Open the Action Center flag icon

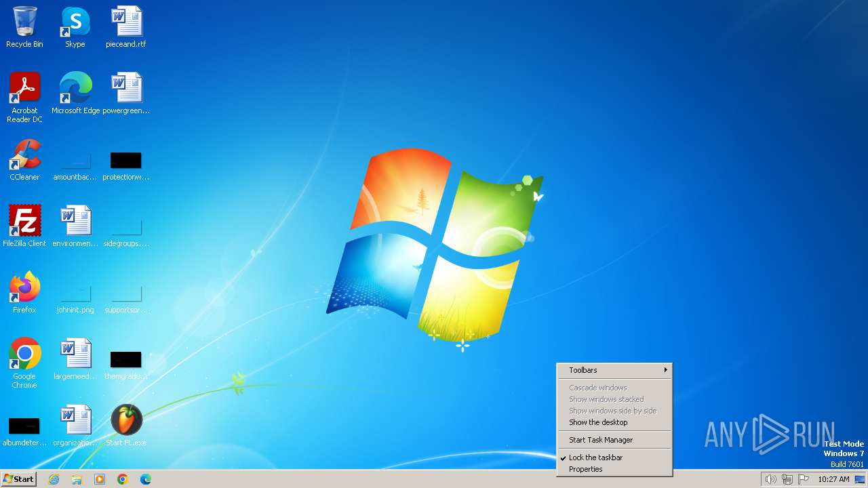click(x=804, y=479)
